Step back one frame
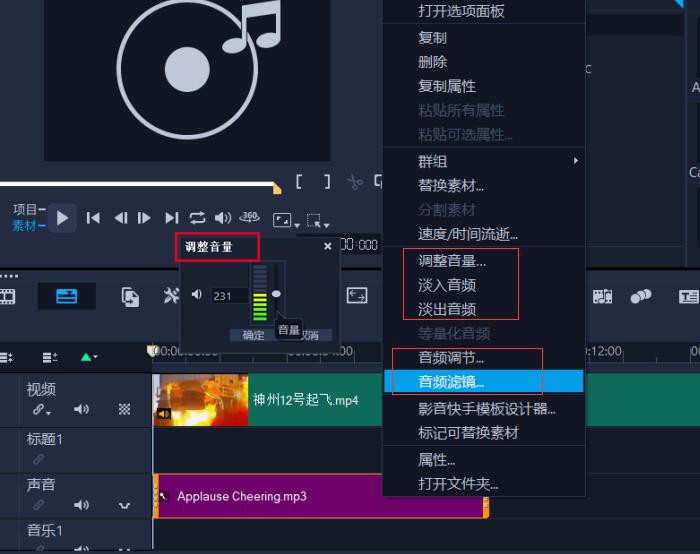This screenshot has height=554, width=700. (x=121, y=218)
